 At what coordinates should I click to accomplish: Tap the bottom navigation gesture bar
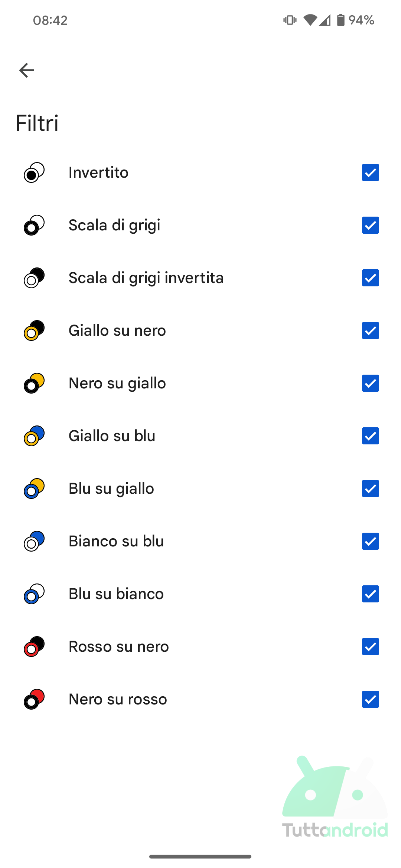200,857
